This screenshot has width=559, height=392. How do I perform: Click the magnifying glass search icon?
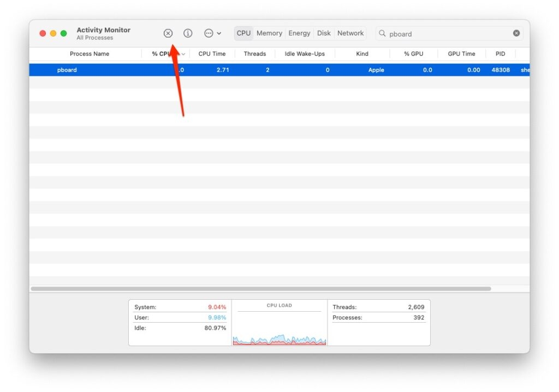[382, 33]
